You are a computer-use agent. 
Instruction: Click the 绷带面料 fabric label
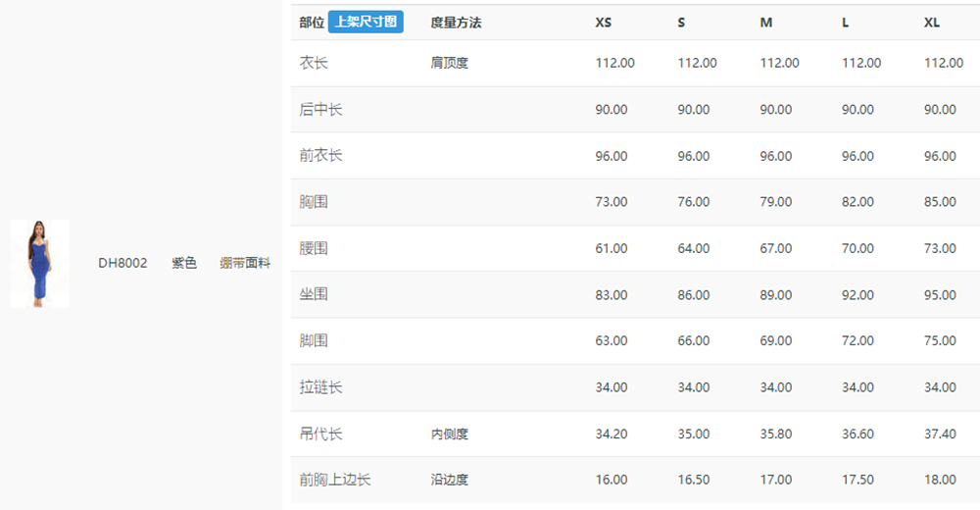click(x=245, y=263)
